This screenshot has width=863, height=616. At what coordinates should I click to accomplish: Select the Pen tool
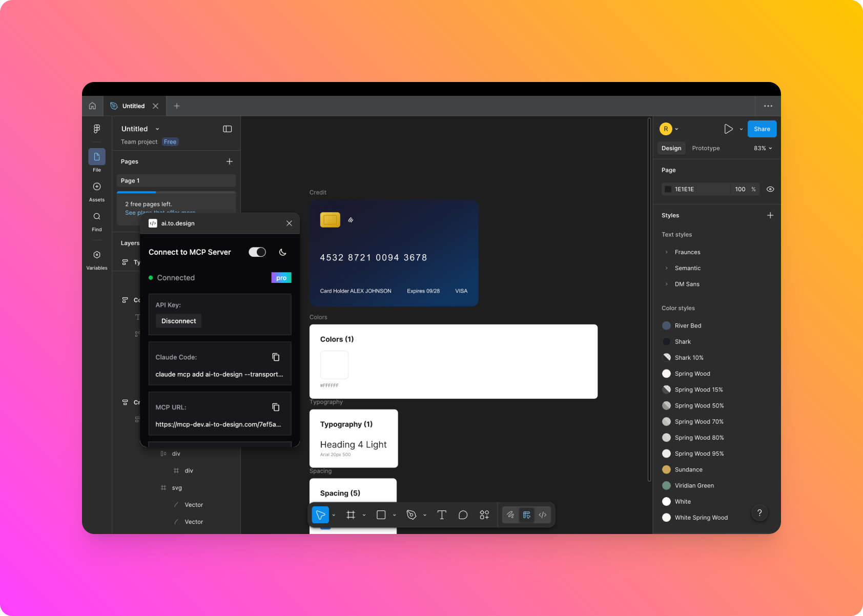point(411,515)
